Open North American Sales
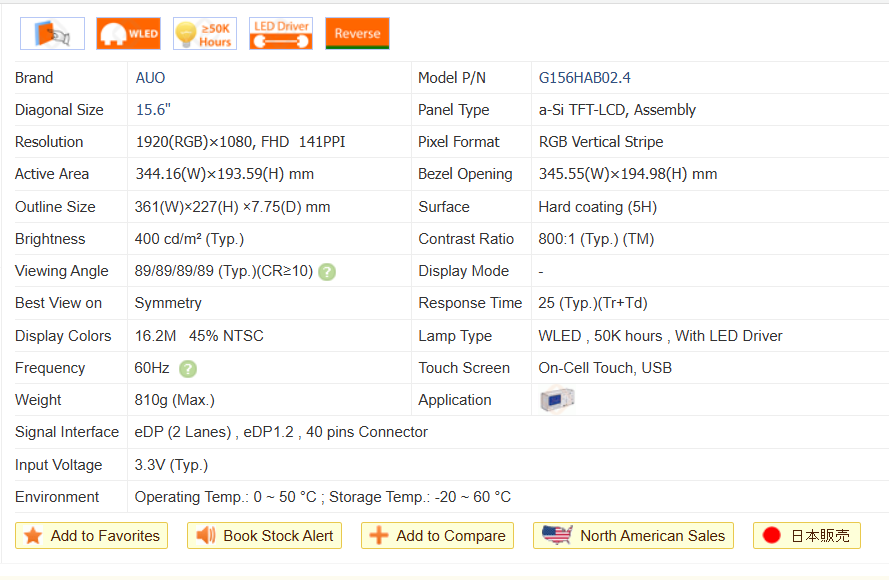The width and height of the screenshot is (889, 580). click(x=633, y=536)
